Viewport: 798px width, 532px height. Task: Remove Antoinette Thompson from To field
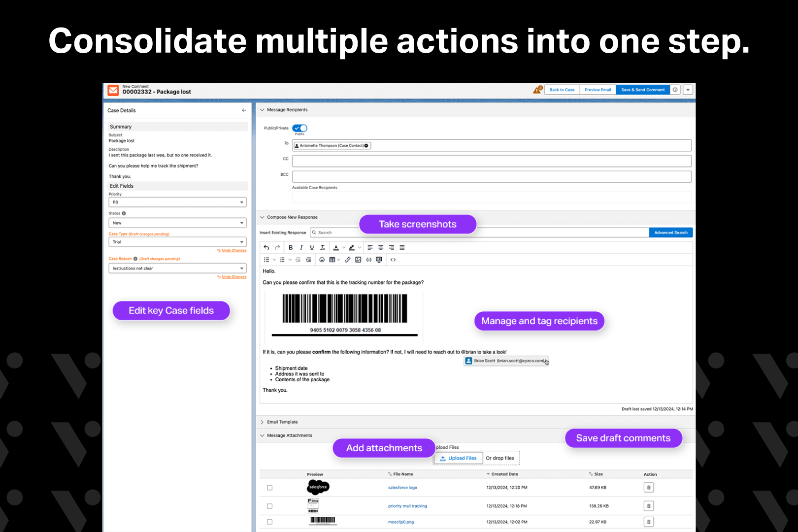[x=366, y=146]
